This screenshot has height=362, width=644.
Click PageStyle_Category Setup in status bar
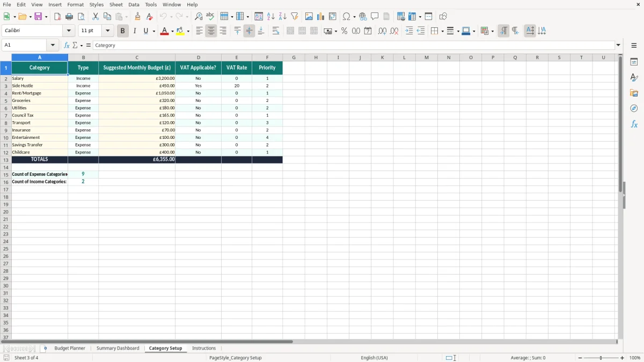(236, 358)
